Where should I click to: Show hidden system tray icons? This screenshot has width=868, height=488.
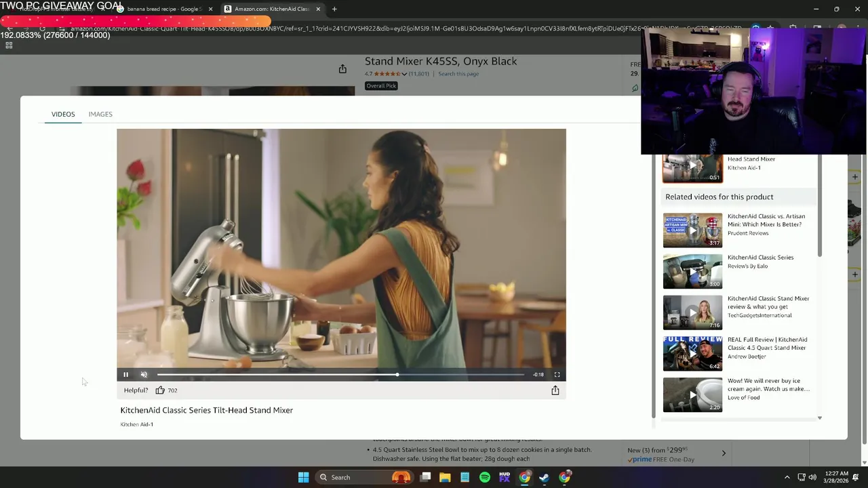coord(787,477)
